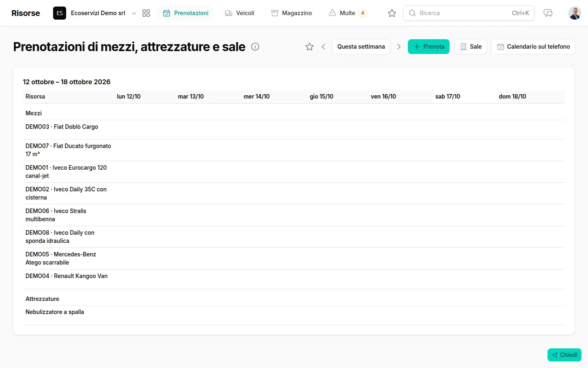Click the Chiedi assistant button
588x368 pixels.
[x=564, y=355]
